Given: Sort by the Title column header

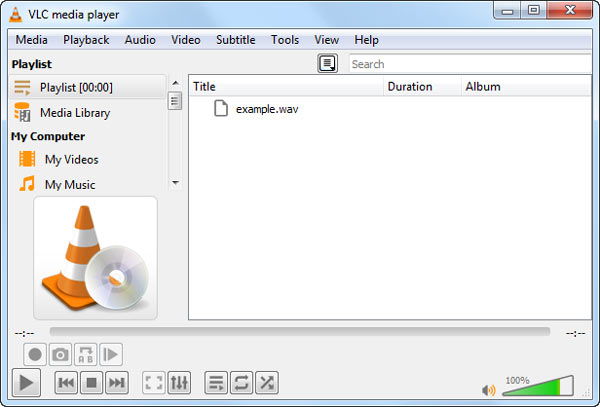Looking at the screenshot, I should [x=286, y=86].
